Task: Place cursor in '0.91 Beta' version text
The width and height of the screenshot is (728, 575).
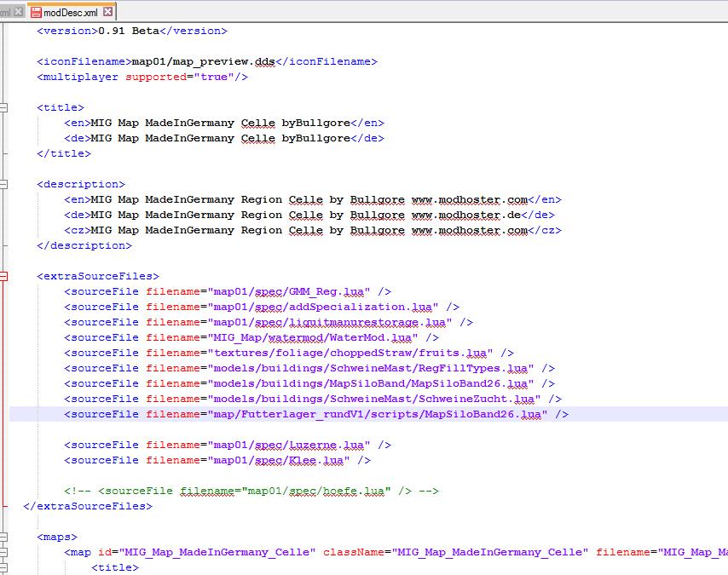Action: (x=129, y=32)
